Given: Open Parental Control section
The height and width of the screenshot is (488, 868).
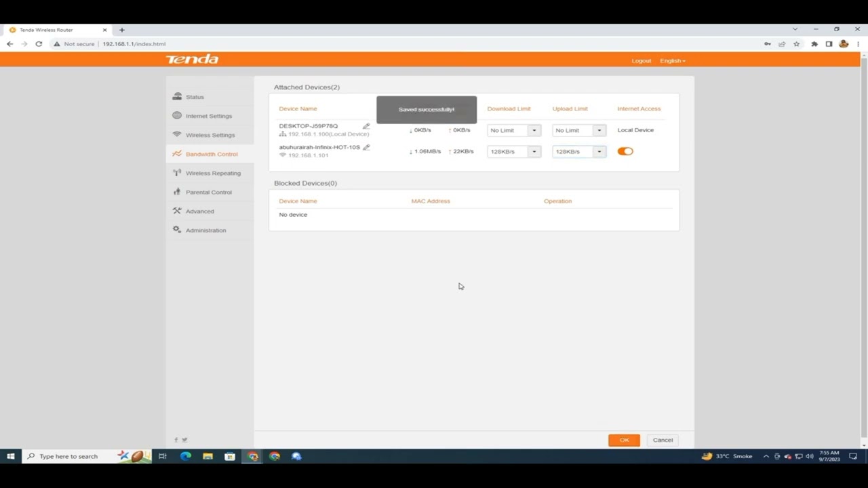Looking at the screenshot, I should [x=209, y=192].
